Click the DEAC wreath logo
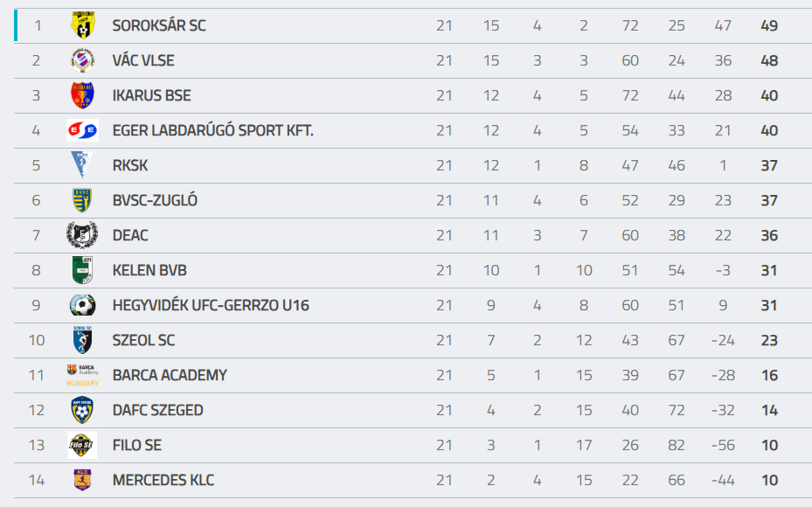 [x=82, y=235]
